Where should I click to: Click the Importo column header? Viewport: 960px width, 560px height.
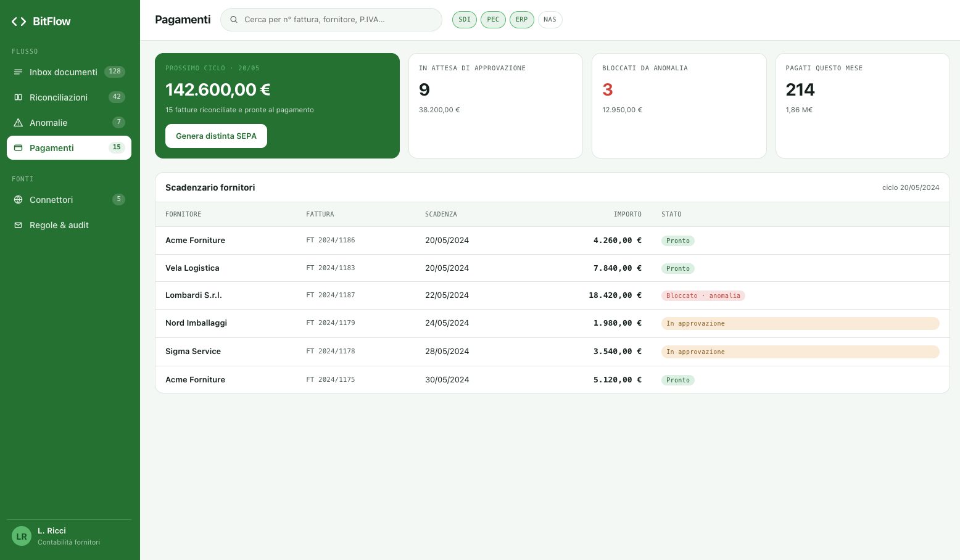(x=627, y=215)
